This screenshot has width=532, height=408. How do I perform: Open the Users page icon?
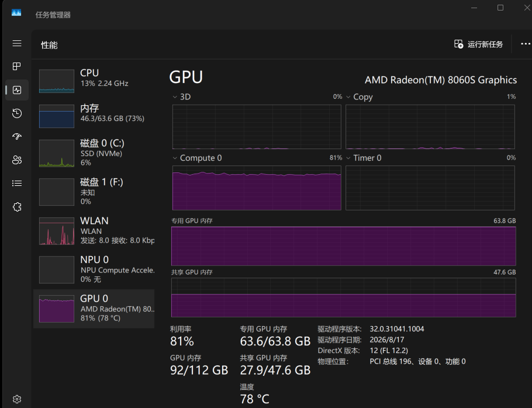17,160
